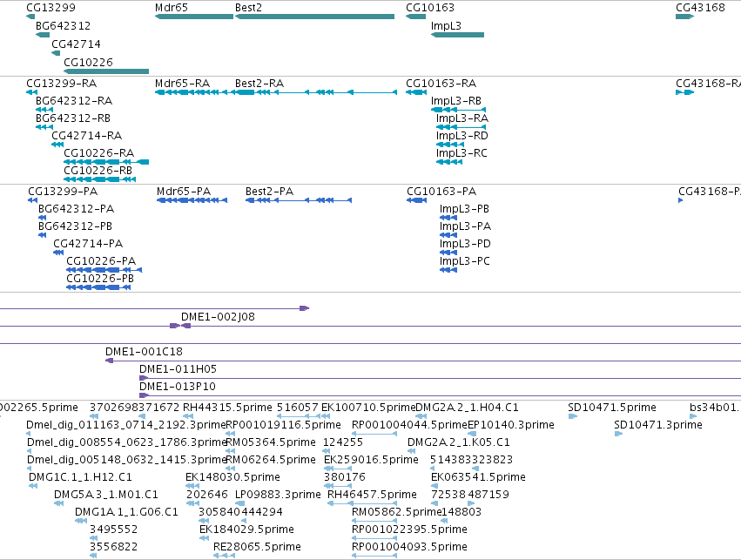The width and height of the screenshot is (741, 560).
Task: Select protein CG42714-PA
Action: (x=58, y=253)
